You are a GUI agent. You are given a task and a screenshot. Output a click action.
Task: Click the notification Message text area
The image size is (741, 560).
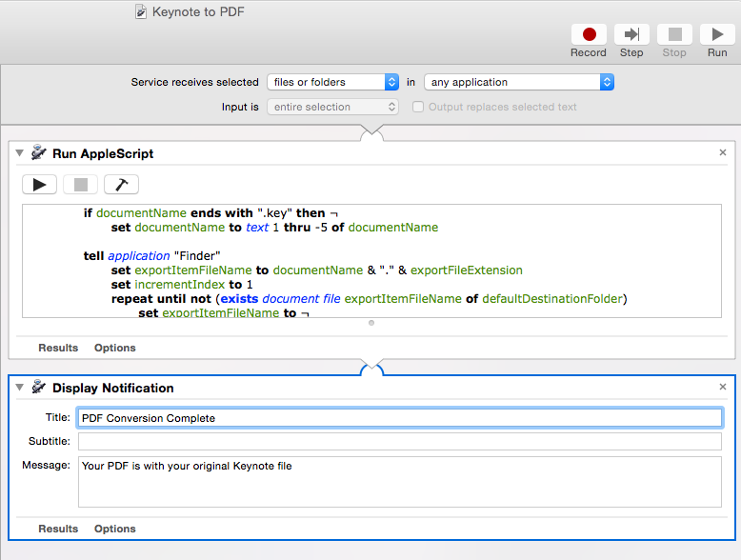(400, 482)
